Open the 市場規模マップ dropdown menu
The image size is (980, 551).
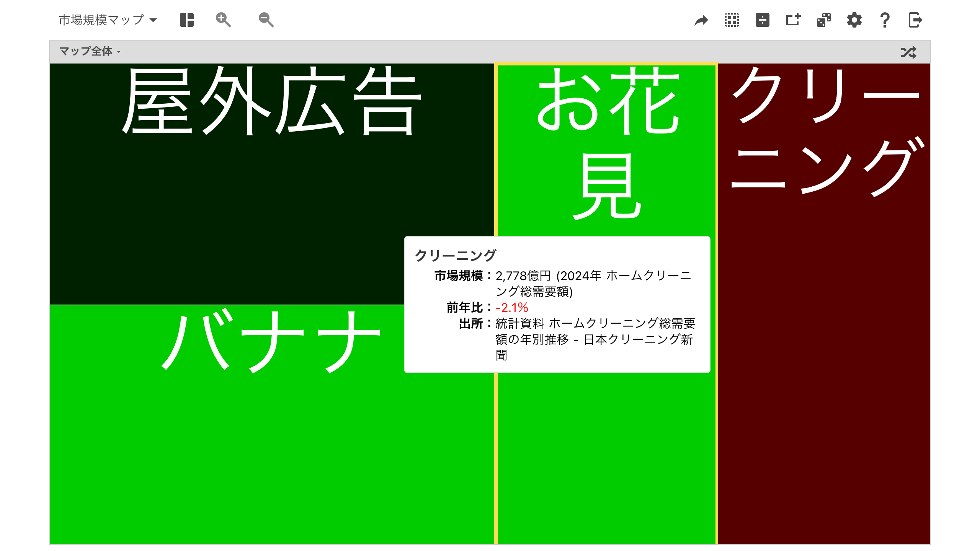click(x=108, y=20)
